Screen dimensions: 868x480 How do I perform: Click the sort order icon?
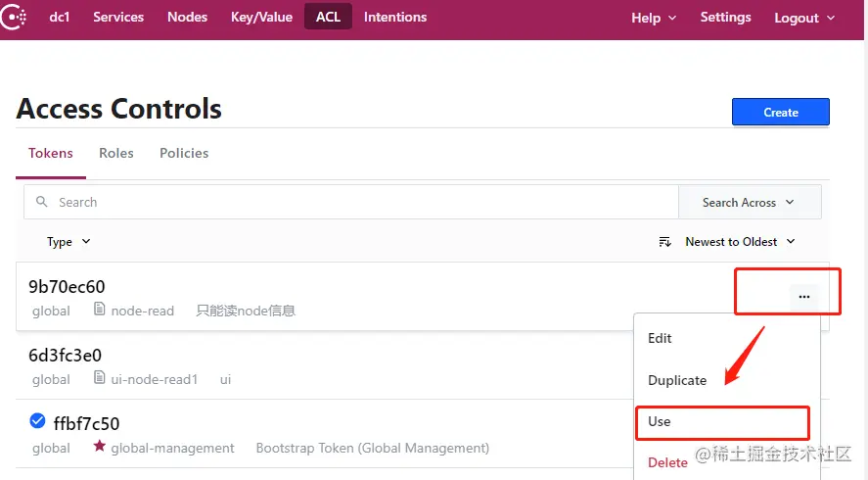(664, 242)
